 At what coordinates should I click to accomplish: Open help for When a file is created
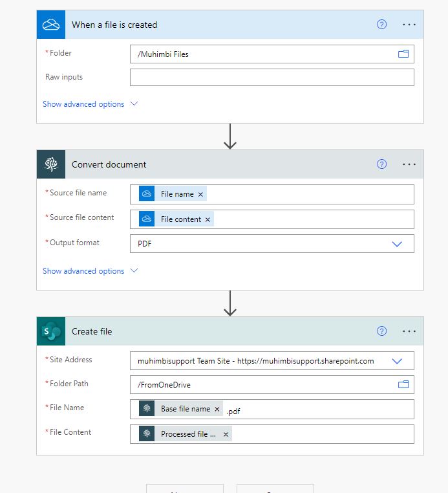pyautogui.click(x=381, y=25)
